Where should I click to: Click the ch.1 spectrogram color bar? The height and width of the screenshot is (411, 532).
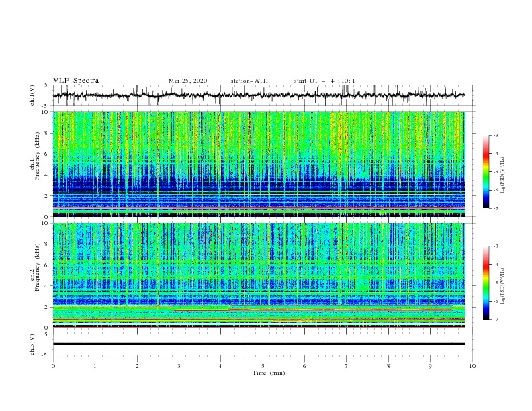point(486,172)
